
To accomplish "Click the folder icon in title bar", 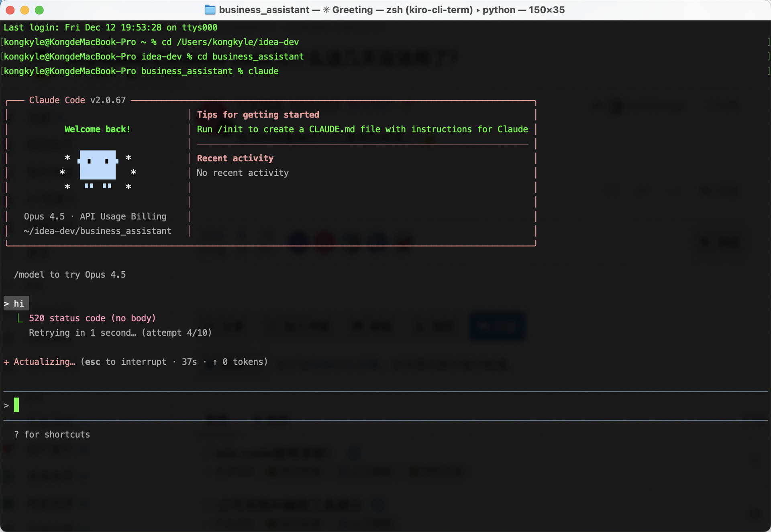I will pos(210,10).
